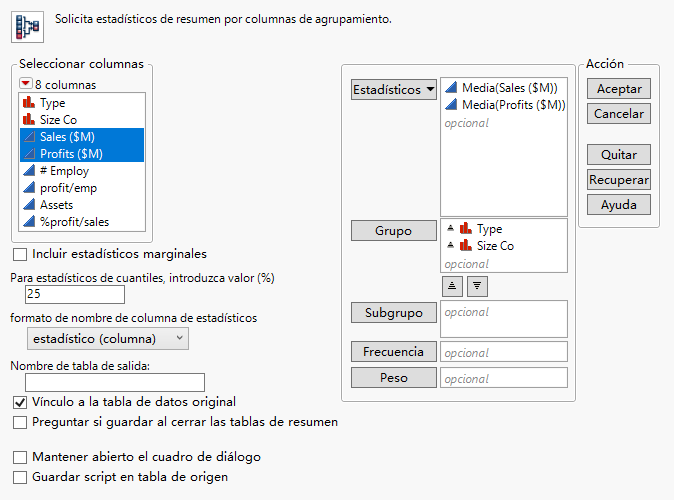Viewport: 674px width, 500px height.
Task: Click the Cancelar button
Action: [x=618, y=114]
